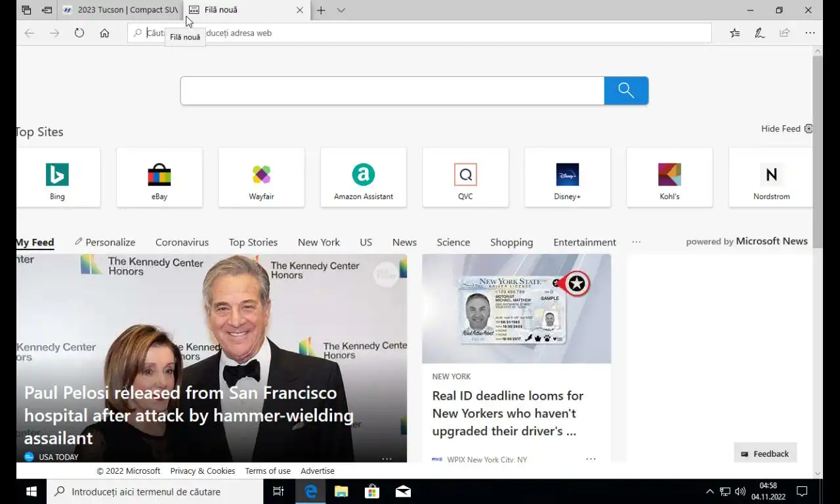Expand the tab previews chevron
This screenshot has height=504, width=840.
[341, 10]
